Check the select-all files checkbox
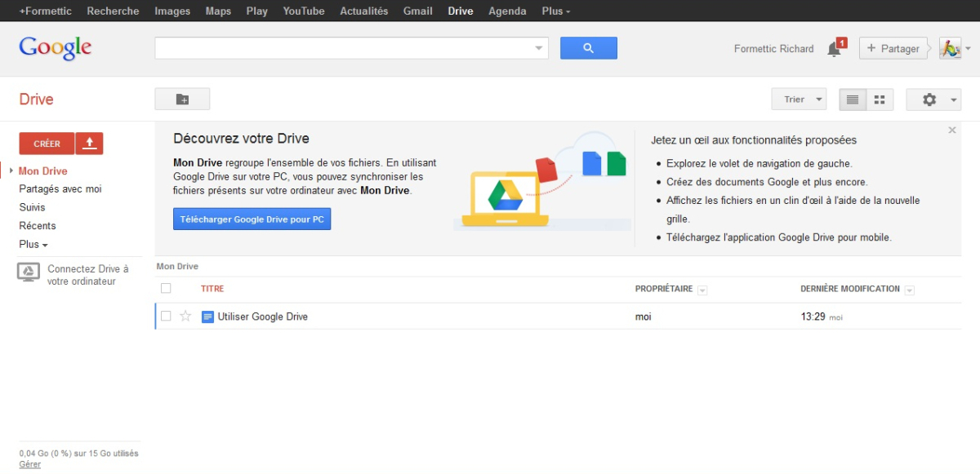Image resolution: width=980 pixels, height=474 pixels. click(x=166, y=288)
